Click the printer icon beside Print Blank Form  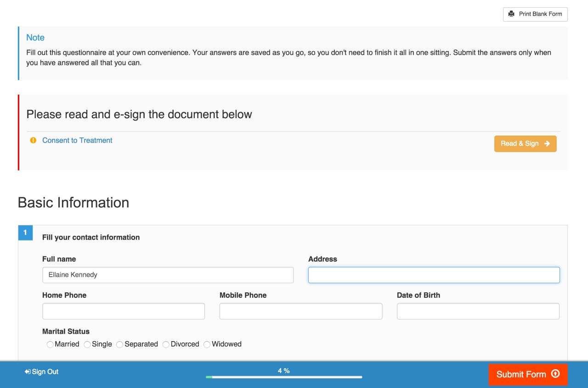[512, 14]
